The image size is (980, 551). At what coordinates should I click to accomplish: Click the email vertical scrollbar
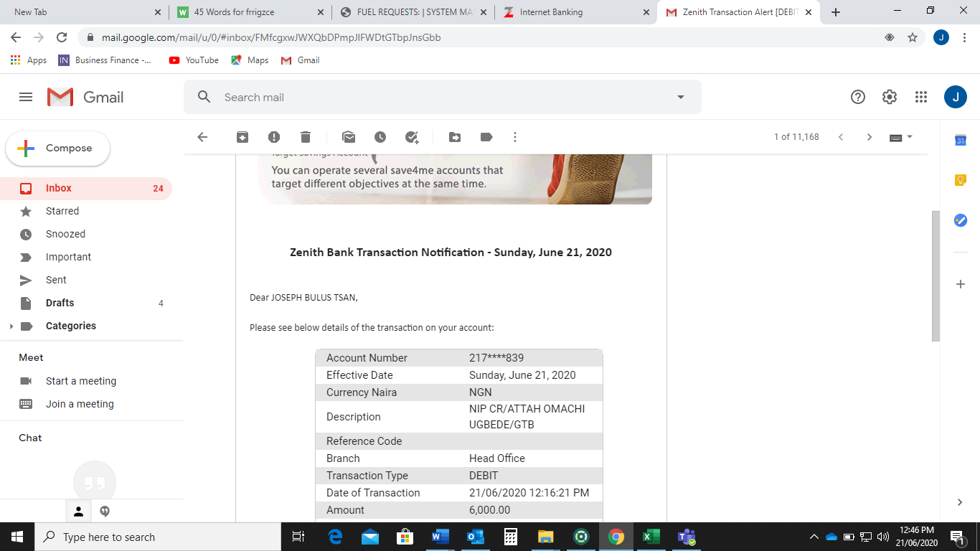(x=936, y=276)
